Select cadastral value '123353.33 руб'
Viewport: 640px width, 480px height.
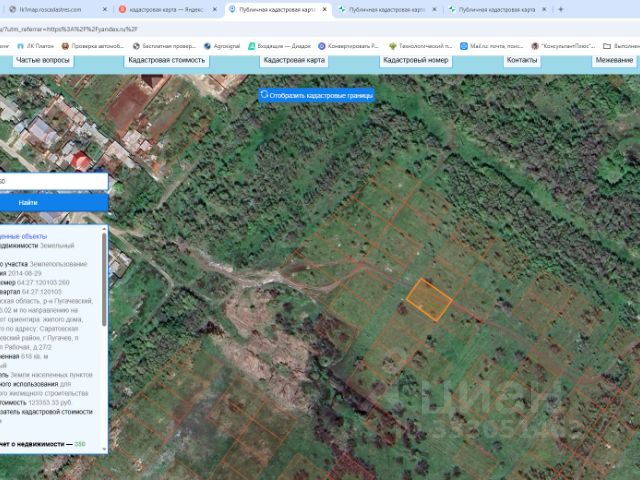(x=50, y=402)
